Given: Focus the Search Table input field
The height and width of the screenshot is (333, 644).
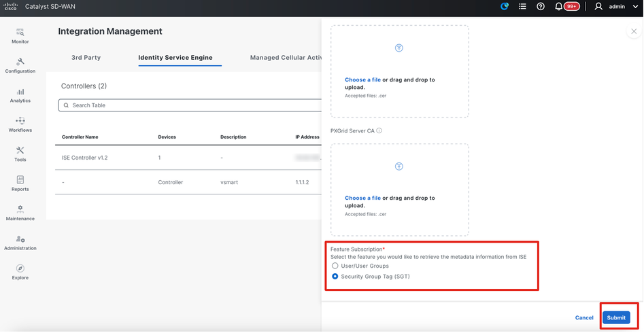Looking at the screenshot, I should 189,105.
